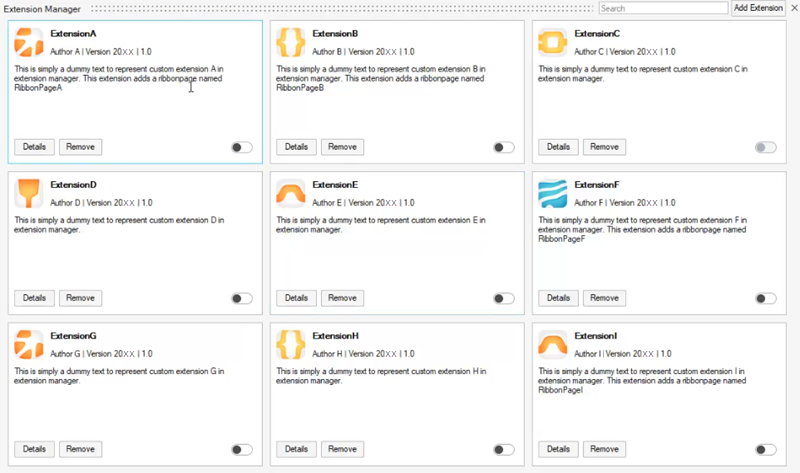Toggle the ExtensionG enable switch
This screenshot has width=800, height=473.
pos(241,450)
